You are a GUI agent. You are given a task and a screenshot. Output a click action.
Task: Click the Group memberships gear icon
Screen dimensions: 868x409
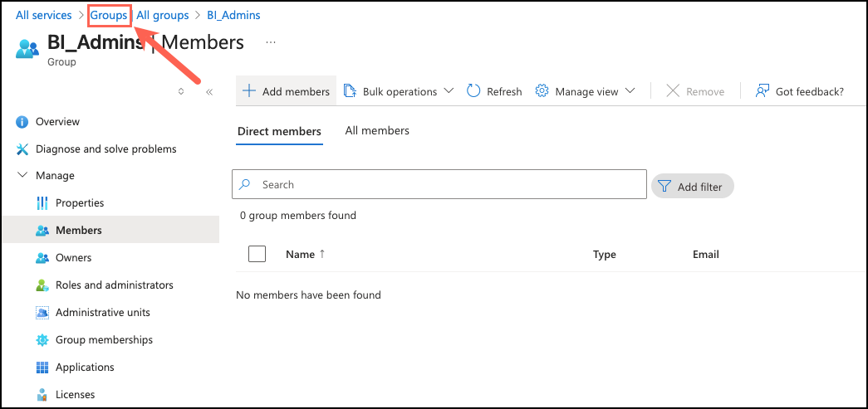(42, 340)
